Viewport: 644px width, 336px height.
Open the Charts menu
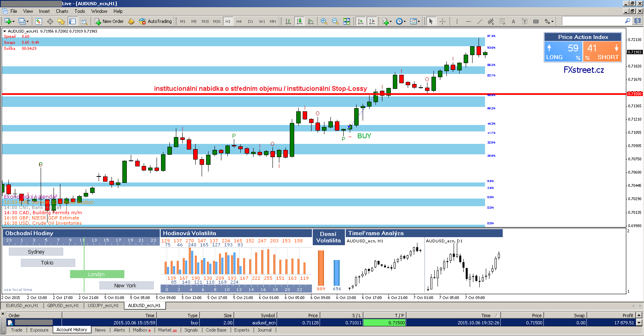tap(62, 11)
